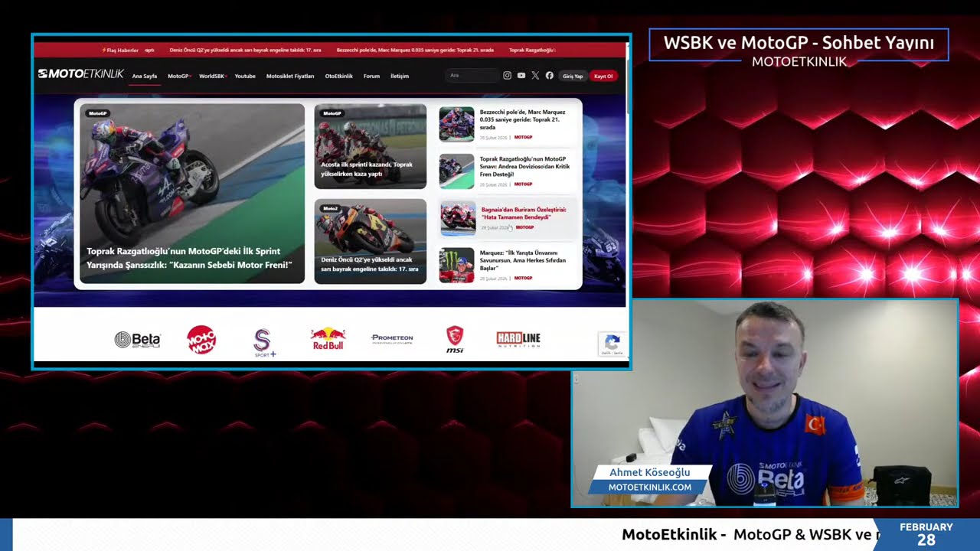
Task: Click the Flaş Haberler lightning label
Action: 120,51
